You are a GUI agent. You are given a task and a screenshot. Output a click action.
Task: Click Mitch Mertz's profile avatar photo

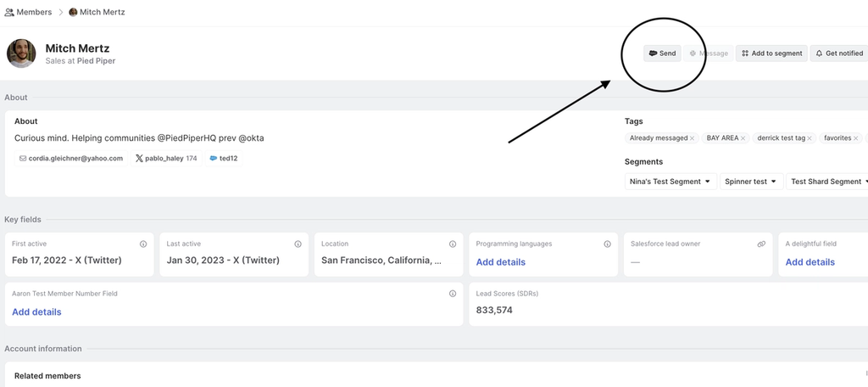click(x=21, y=53)
